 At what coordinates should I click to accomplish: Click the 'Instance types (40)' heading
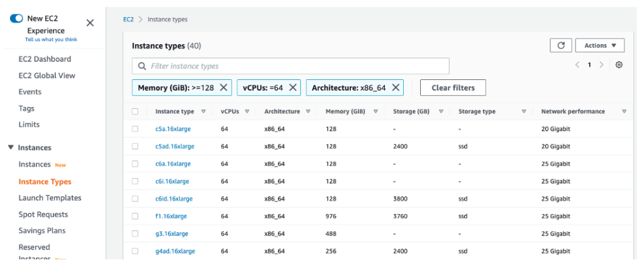point(166,46)
